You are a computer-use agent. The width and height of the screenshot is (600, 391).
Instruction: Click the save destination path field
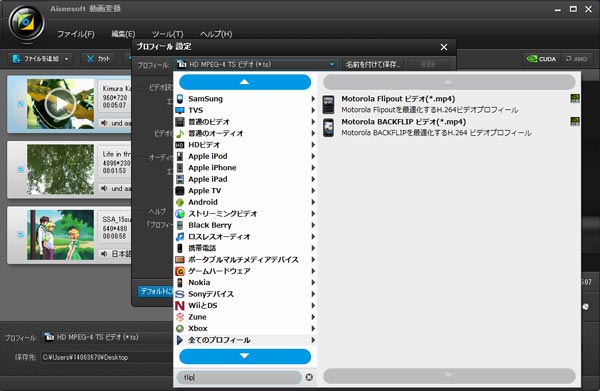coord(107,357)
